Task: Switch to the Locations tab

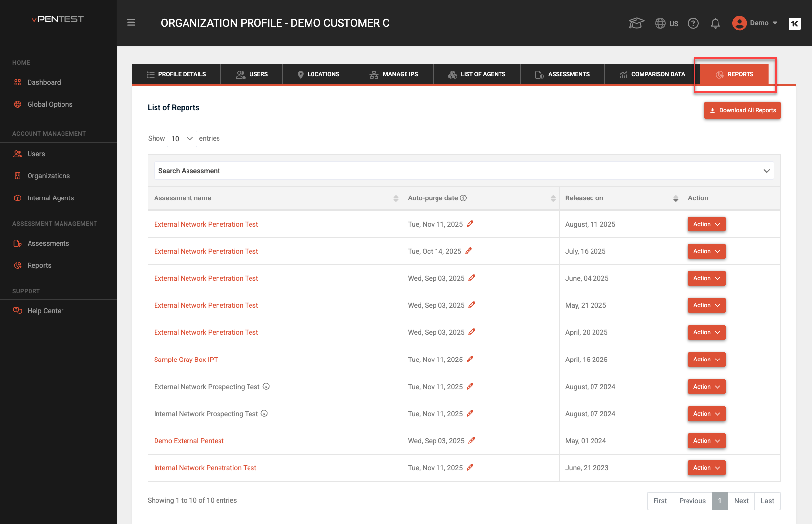Action: click(x=318, y=74)
